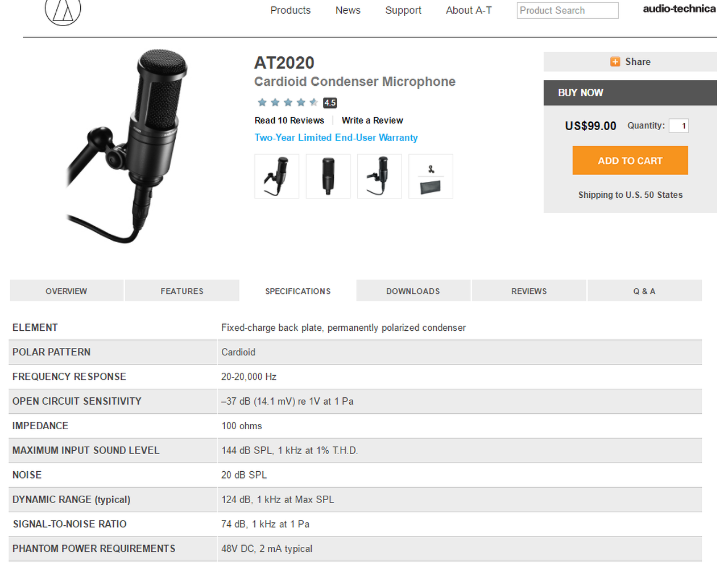Switch to the REVIEWS tab
The height and width of the screenshot is (565, 728).
tap(529, 291)
